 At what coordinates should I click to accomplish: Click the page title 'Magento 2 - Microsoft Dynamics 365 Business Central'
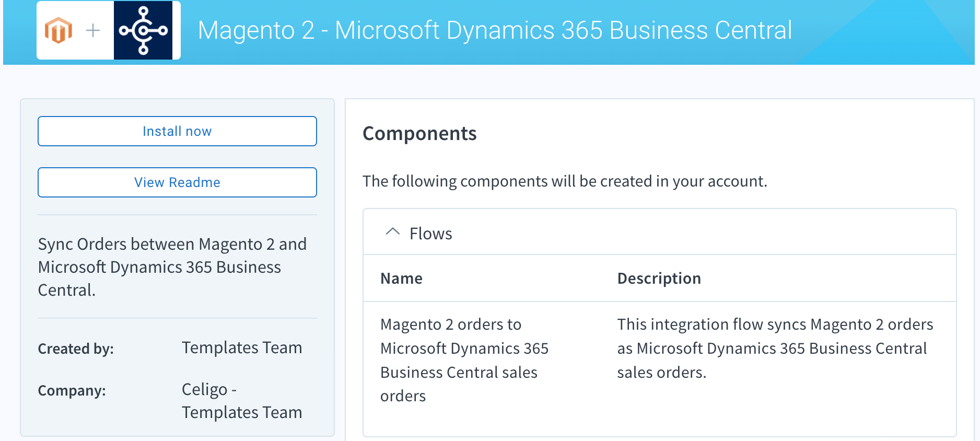(x=495, y=30)
